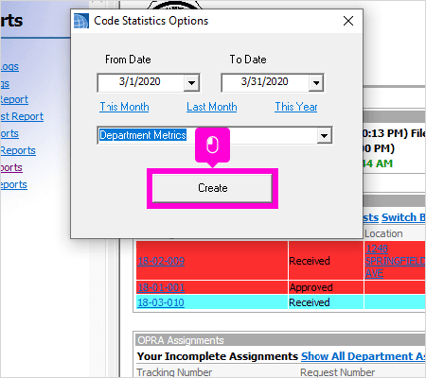426x378 pixels.
Task: Click Show All Department Assignments link
Action: coord(363,356)
